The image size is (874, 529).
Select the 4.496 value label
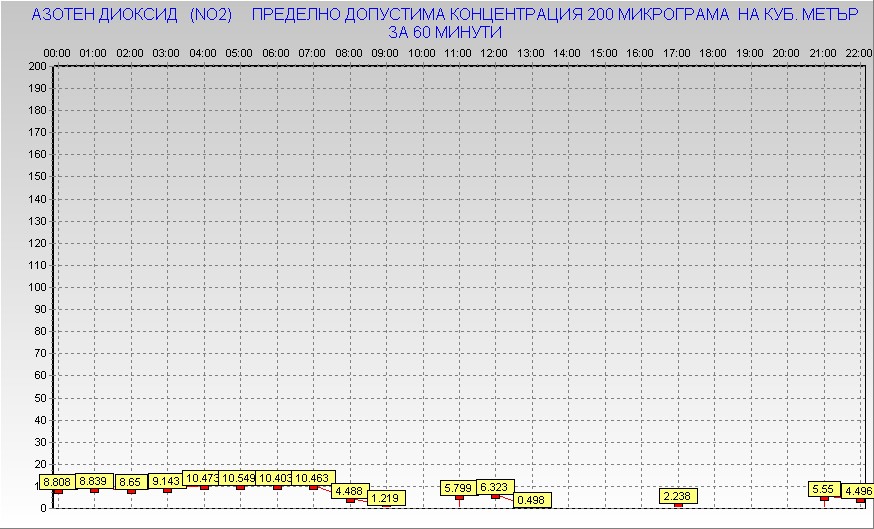[x=858, y=491]
